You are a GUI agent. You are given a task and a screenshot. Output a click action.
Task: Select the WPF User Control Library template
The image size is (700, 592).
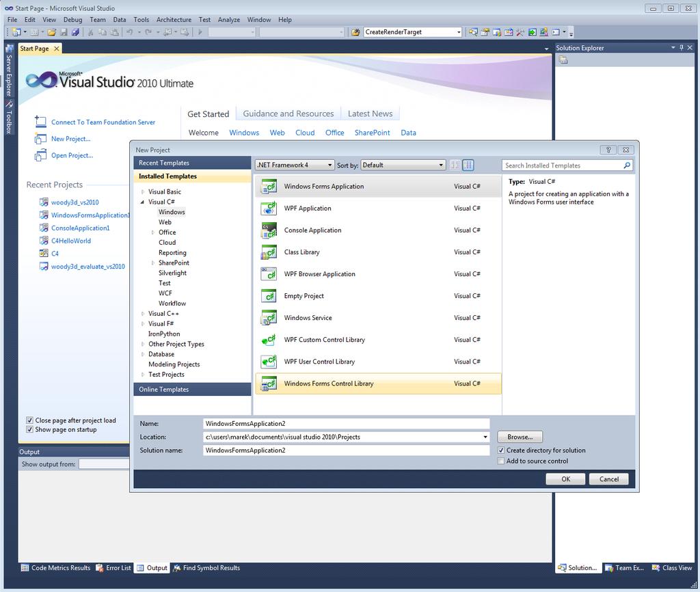tap(378, 362)
